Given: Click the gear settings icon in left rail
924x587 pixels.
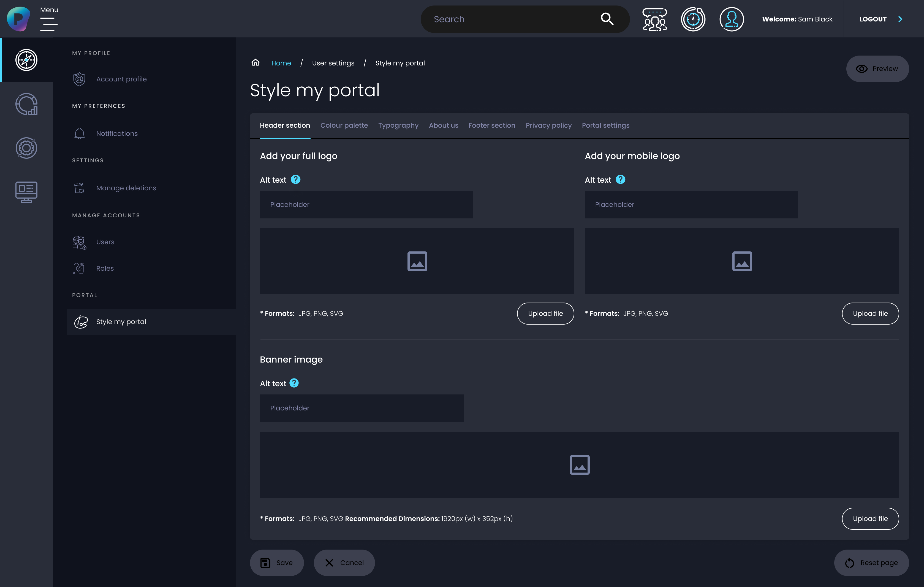Looking at the screenshot, I should click(x=26, y=148).
